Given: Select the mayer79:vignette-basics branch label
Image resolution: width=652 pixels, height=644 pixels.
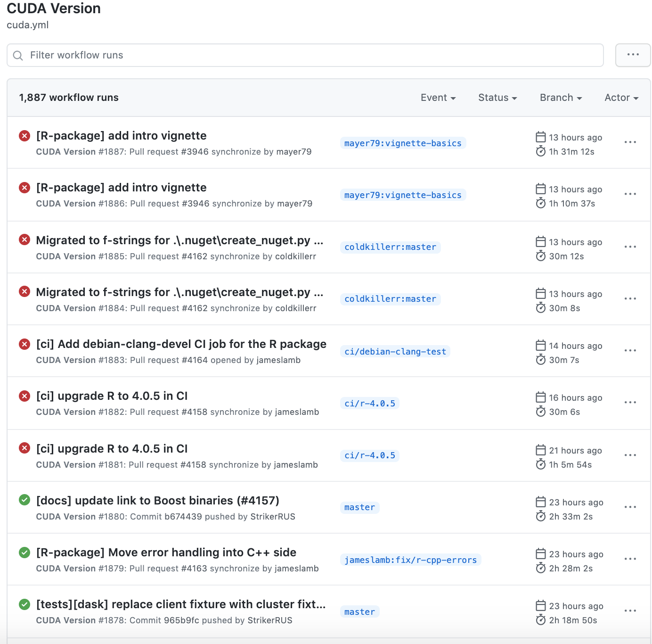Looking at the screenshot, I should [x=402, y=143].
